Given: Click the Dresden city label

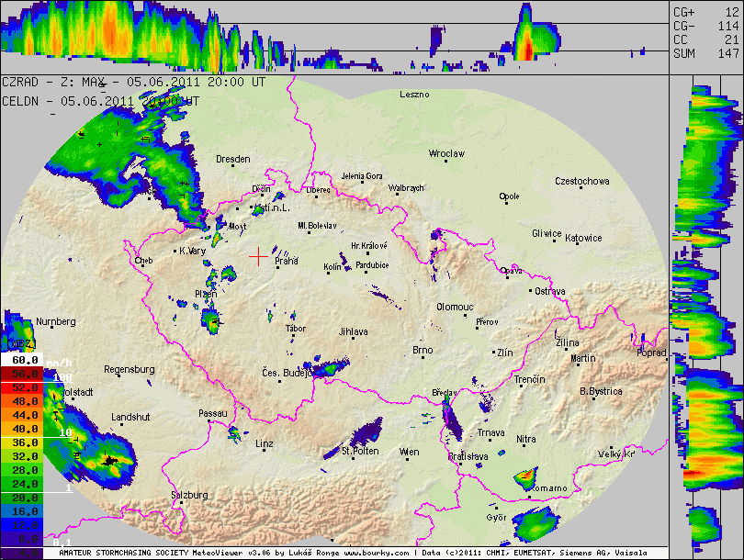Looking at the screenshot, I should [x=233, y=159].
